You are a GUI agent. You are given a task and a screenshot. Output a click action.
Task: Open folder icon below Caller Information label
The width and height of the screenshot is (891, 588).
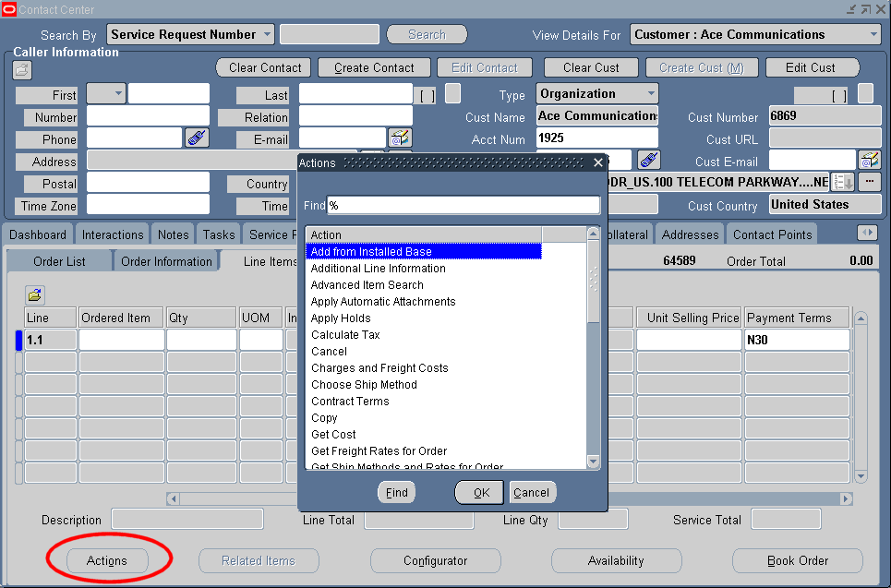(x=20, y=68)
